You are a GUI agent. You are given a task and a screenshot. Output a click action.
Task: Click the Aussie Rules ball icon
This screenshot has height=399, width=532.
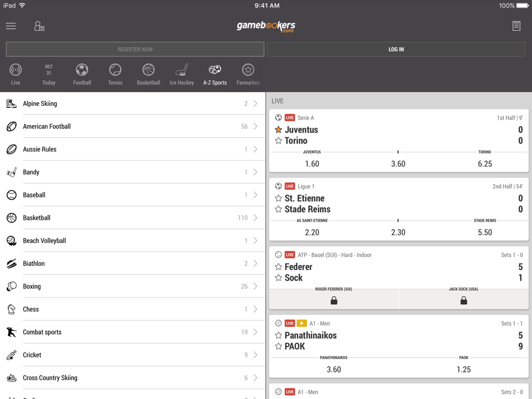tap(12, 149)
